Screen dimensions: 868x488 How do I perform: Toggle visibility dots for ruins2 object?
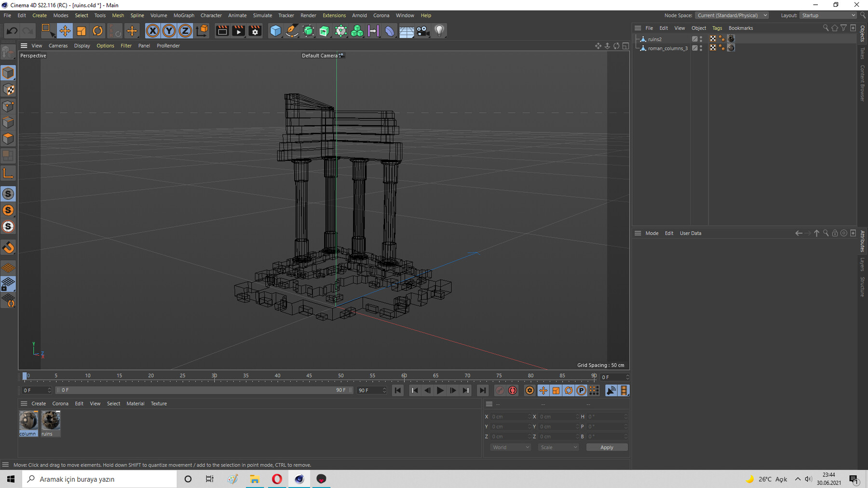tap(701, 39)
